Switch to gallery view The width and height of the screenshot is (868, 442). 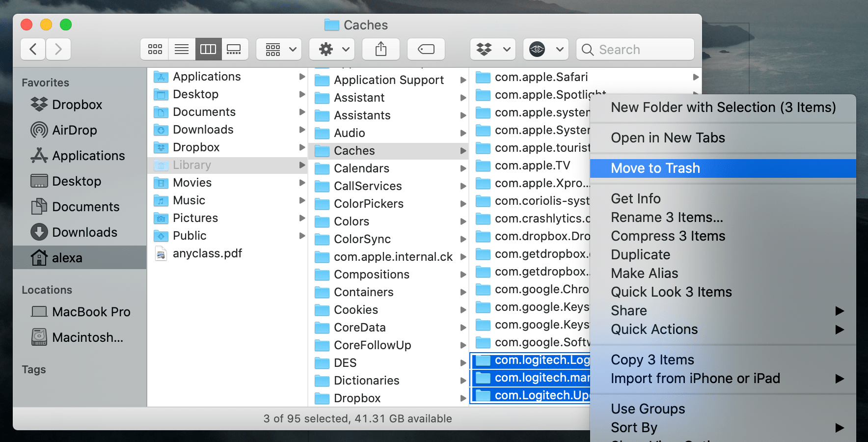tap(235, 49)
